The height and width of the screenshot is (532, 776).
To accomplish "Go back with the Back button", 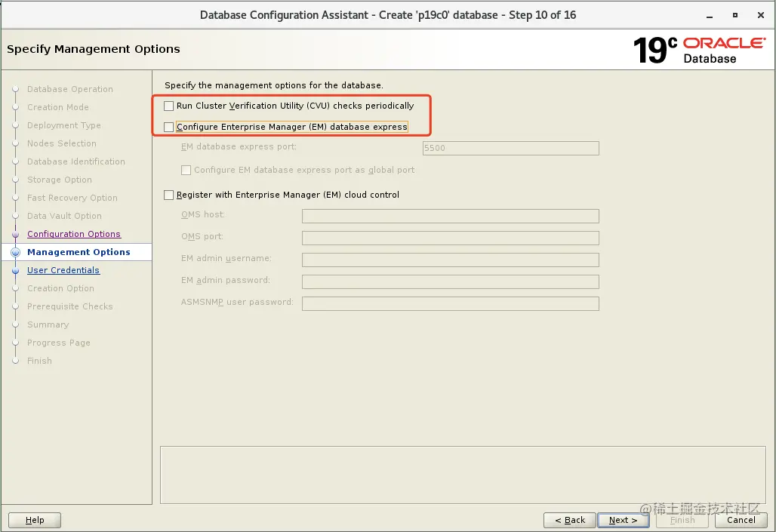I will (x=570, y=520).
